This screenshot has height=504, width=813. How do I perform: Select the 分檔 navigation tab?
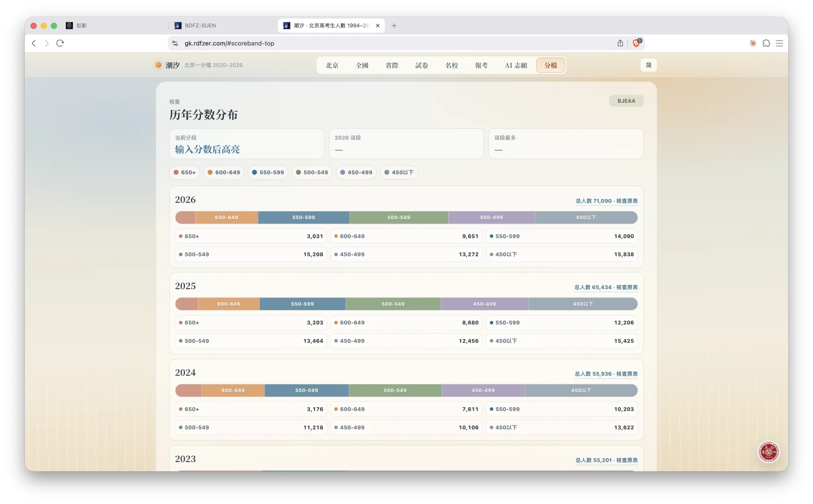[x=551, y=65]
